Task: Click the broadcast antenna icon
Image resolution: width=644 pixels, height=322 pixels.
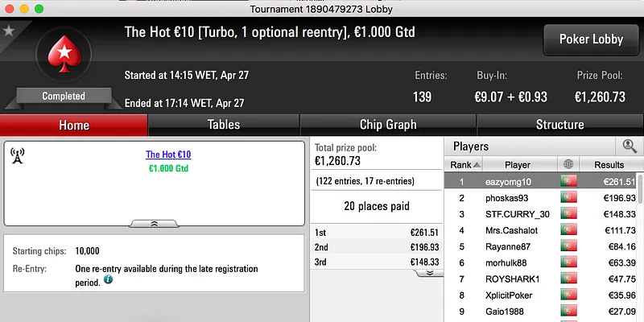Action: coord(17,155)
